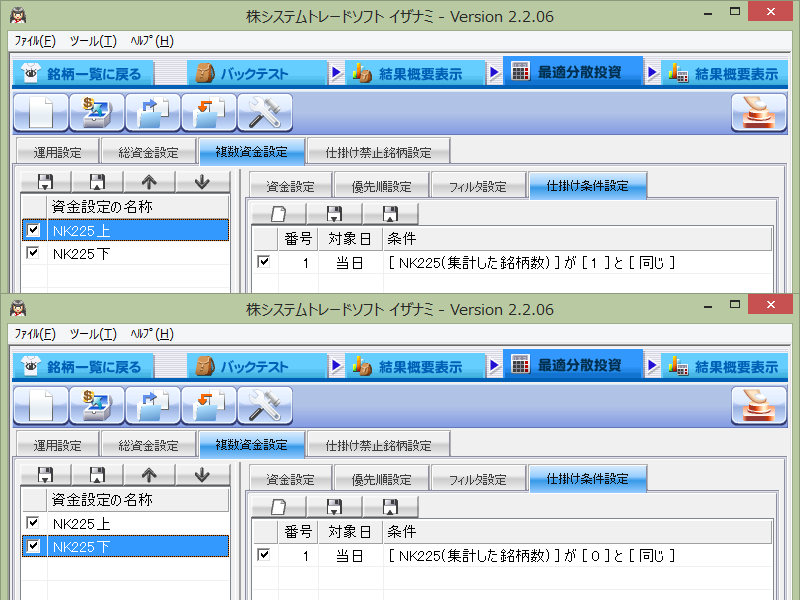This screenshot has height=600, width=800.
Task: Click the blank new-document icon in upper window toolbar
Action: (41, 112)
